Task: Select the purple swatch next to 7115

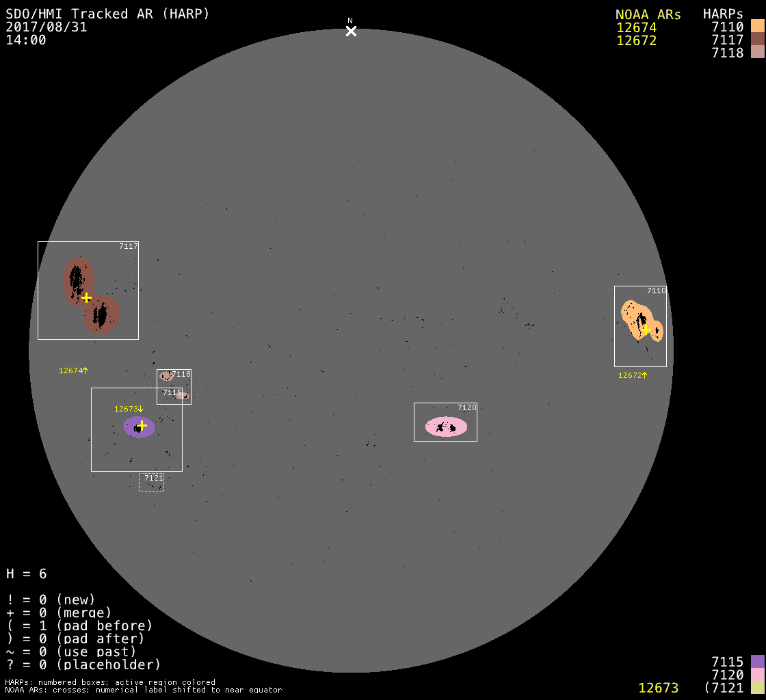Action: click(x=757, y=661)
